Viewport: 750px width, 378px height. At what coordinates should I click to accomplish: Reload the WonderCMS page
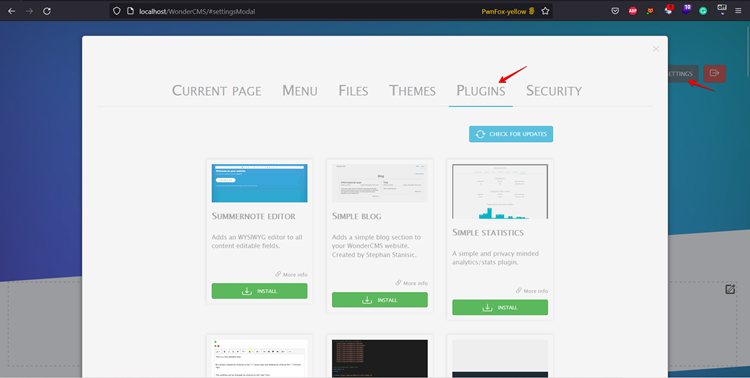pos(47,11)
